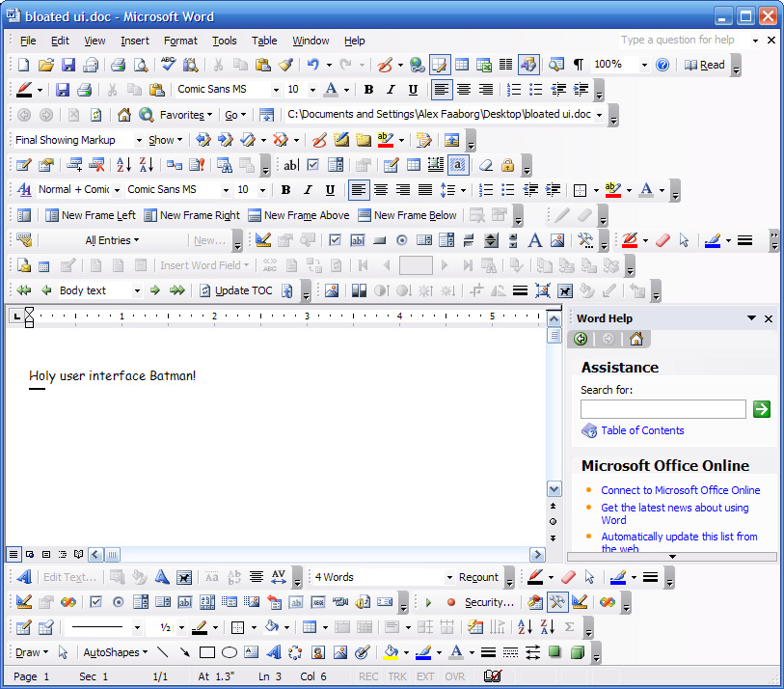Open the Zoom 100% dropdown
784x689 pixels.
643,65
